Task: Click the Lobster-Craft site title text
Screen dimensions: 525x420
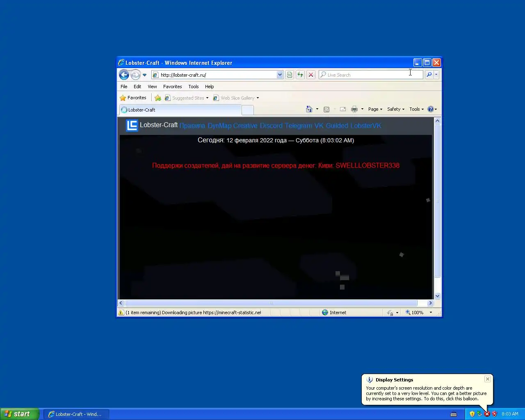Action: (159, 125)
